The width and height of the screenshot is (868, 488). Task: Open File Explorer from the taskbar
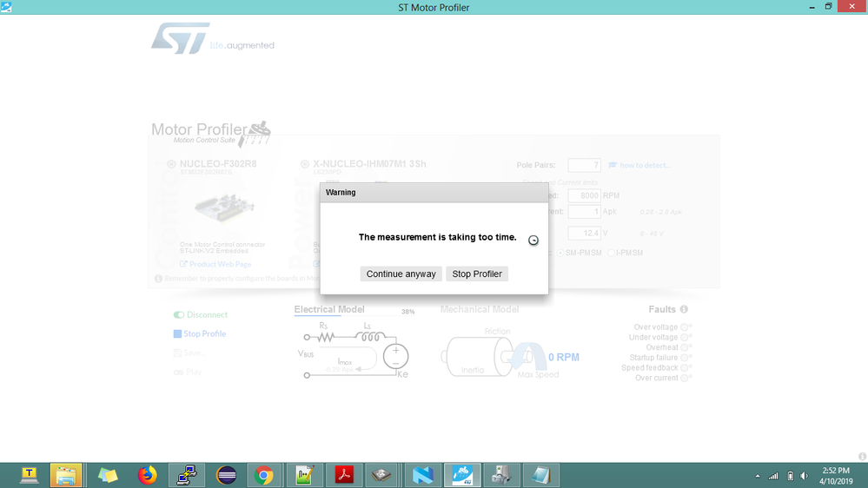(66, 475)
